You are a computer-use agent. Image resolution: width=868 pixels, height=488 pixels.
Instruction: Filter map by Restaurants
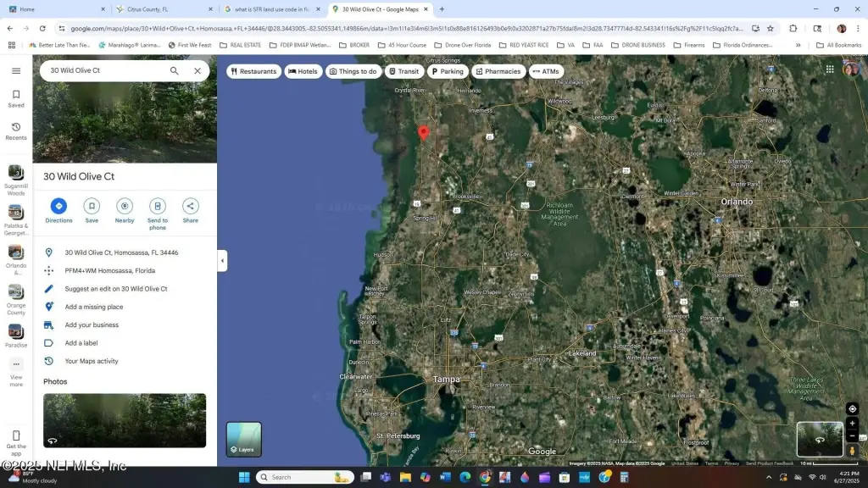(253, 71)
